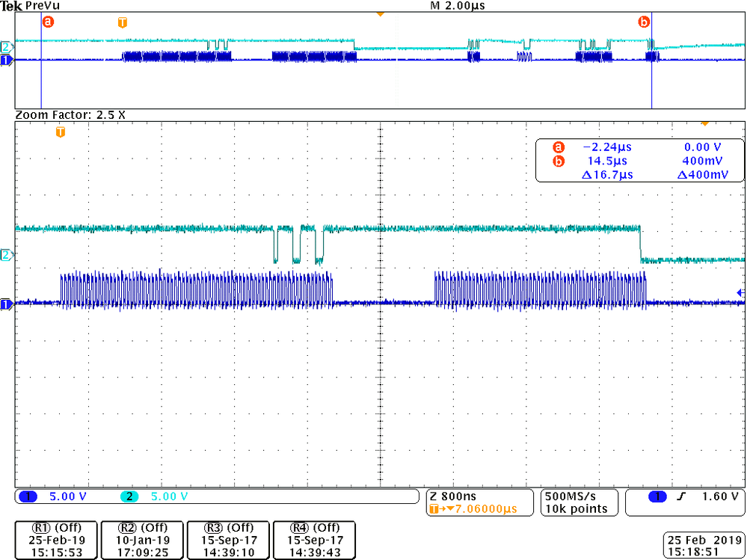Click cursor b marker in overview
The image size is (747, 560).
pyautogui.click(x=644, y=22)
